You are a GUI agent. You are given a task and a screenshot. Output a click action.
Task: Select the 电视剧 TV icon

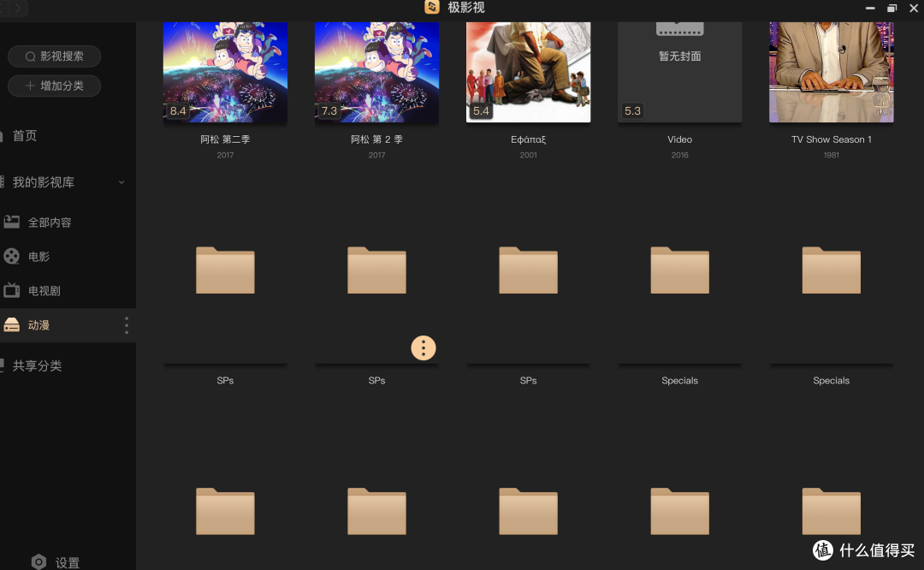pos(11,290)
